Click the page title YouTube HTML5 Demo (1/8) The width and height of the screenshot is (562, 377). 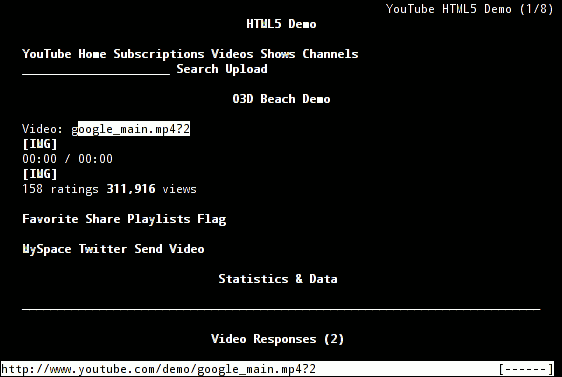pyautogui.click(x=470, y=9)
